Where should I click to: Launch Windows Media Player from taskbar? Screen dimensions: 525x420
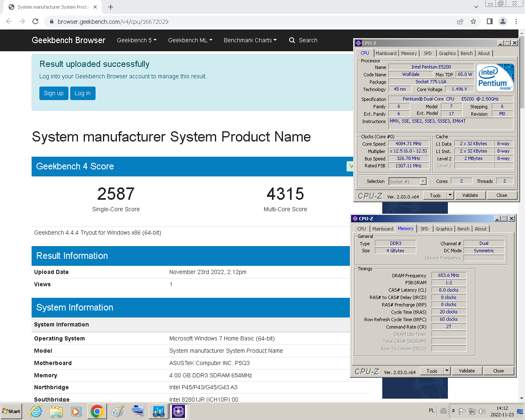coord(76,411)
